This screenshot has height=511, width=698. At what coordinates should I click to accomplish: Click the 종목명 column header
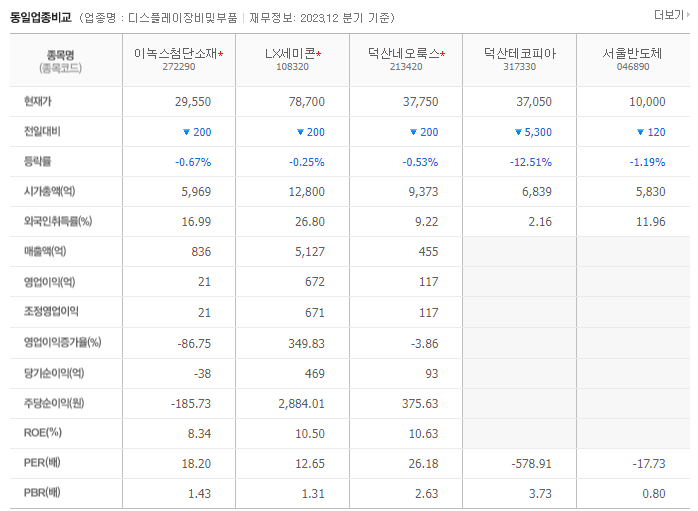[x=61, y=55]
